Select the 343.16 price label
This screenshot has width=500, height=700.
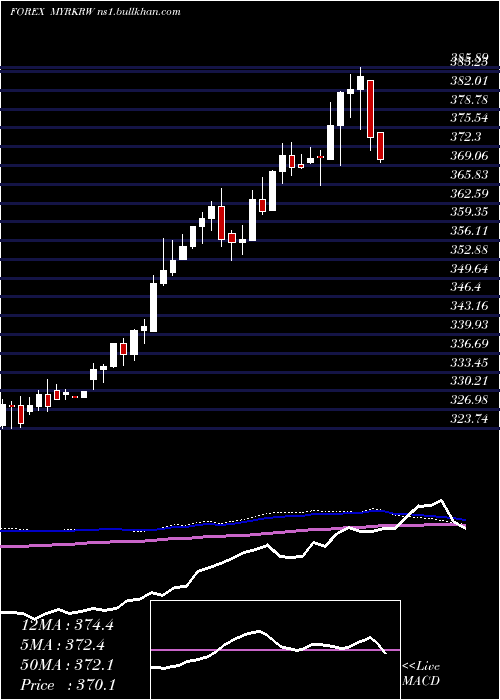click(468, 306)
